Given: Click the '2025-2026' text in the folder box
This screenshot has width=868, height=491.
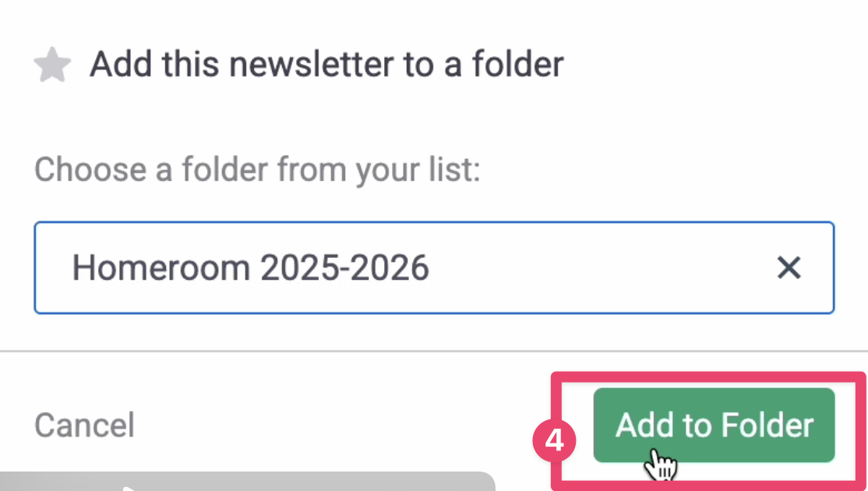Looking at the screenshot, I should coord(344,268).
